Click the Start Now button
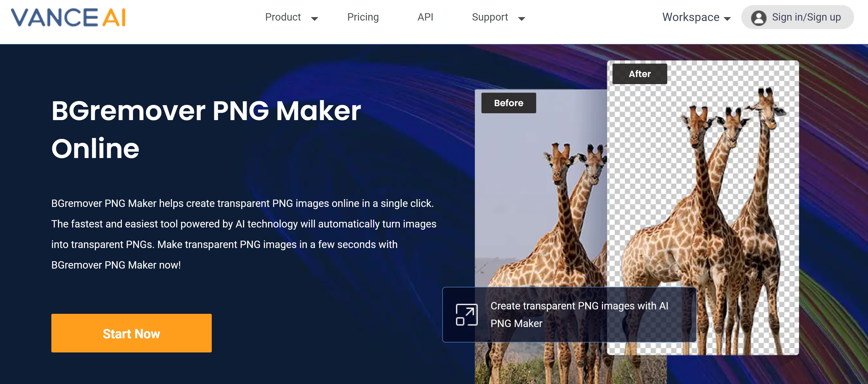The height and width of the screenshot is (384, 868). 131,333
